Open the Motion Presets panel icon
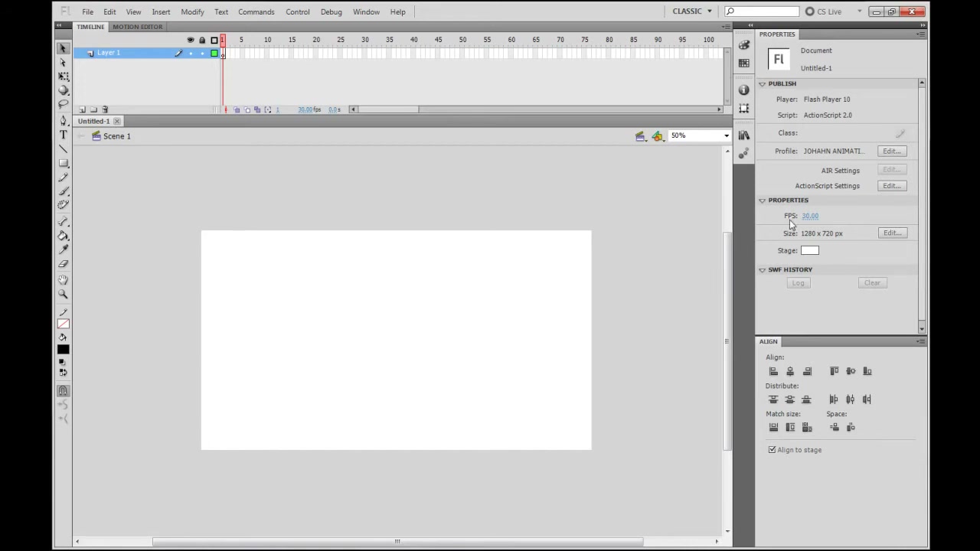Viewport: 980px width, 551px height. (744, 153)
